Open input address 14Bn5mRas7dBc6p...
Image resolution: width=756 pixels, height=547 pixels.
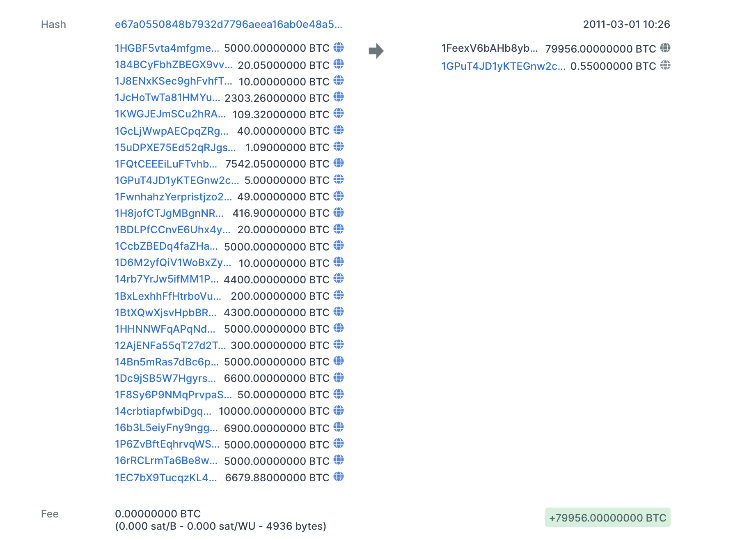pos(167,362)
